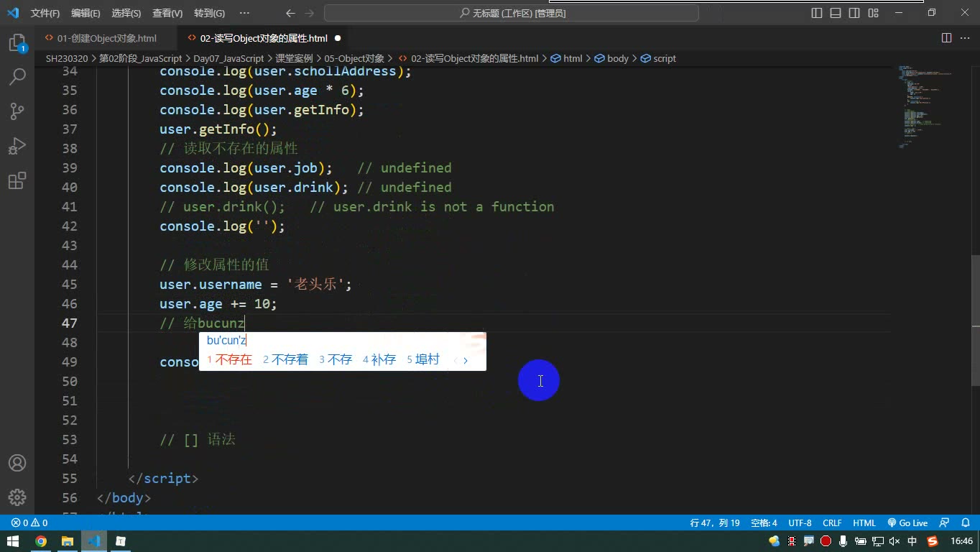Click the code minimap preview

(927, 106)
